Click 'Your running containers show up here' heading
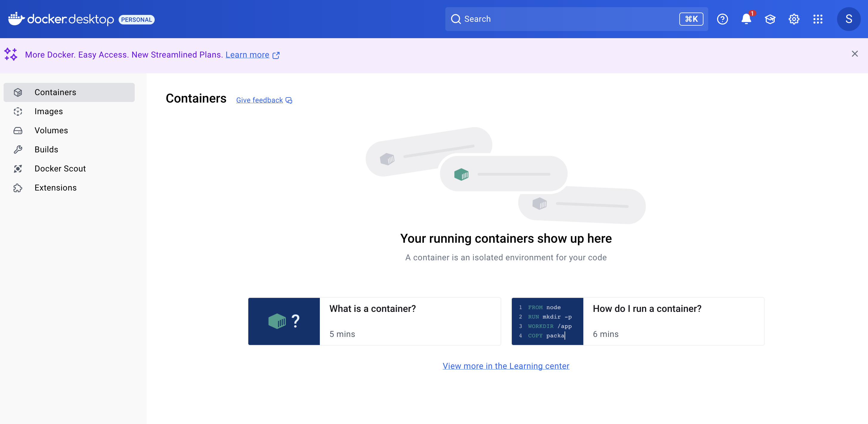The image size is (868, 424). point(506,238)
